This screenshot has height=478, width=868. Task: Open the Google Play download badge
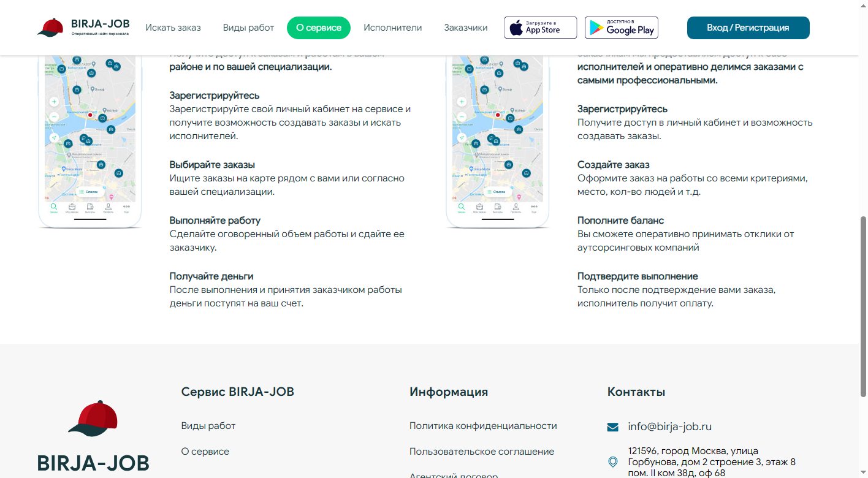pyautogui.click(x=622, y=28)
